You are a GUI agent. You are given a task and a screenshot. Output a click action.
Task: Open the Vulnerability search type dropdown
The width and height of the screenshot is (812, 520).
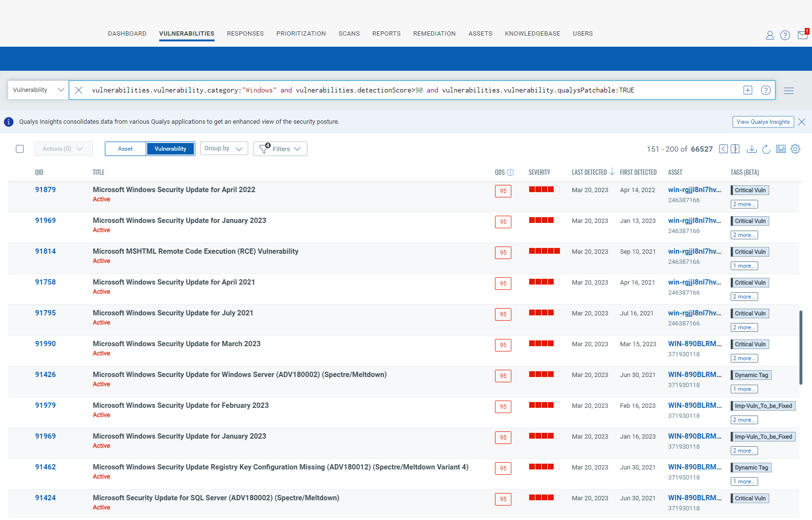pos(38,90)
